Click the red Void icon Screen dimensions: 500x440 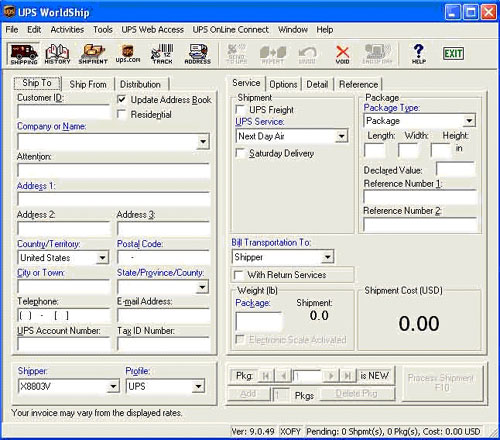342,54
